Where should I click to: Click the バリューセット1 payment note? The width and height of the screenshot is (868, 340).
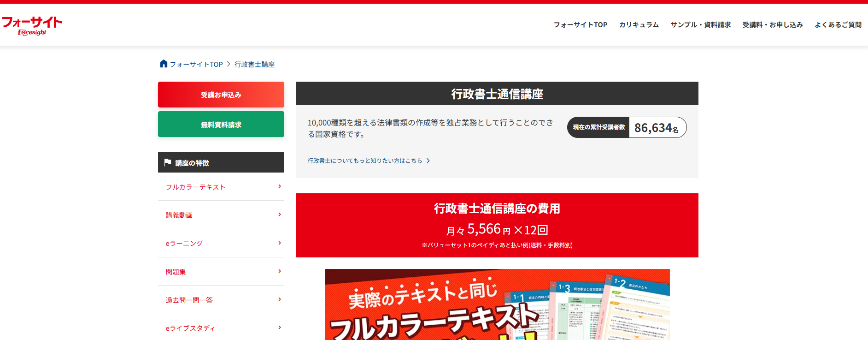tap(497, 245)
